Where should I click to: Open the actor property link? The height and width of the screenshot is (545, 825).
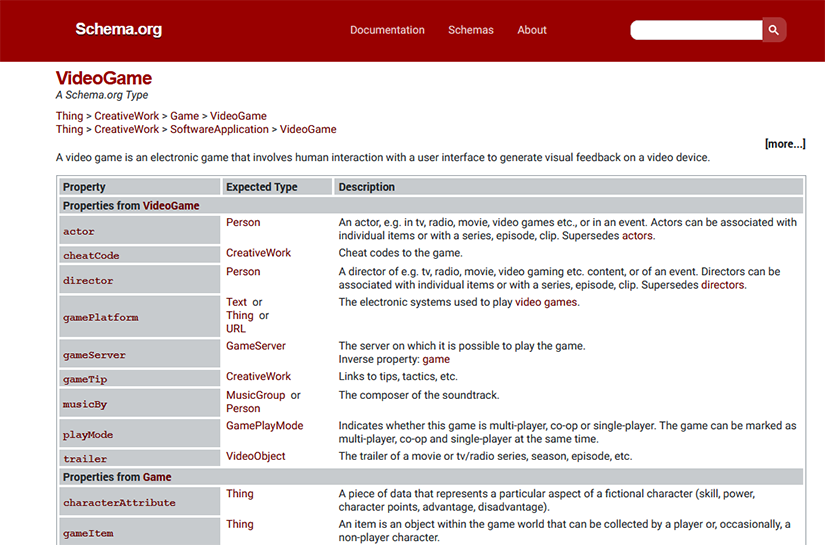pos(79,232)
